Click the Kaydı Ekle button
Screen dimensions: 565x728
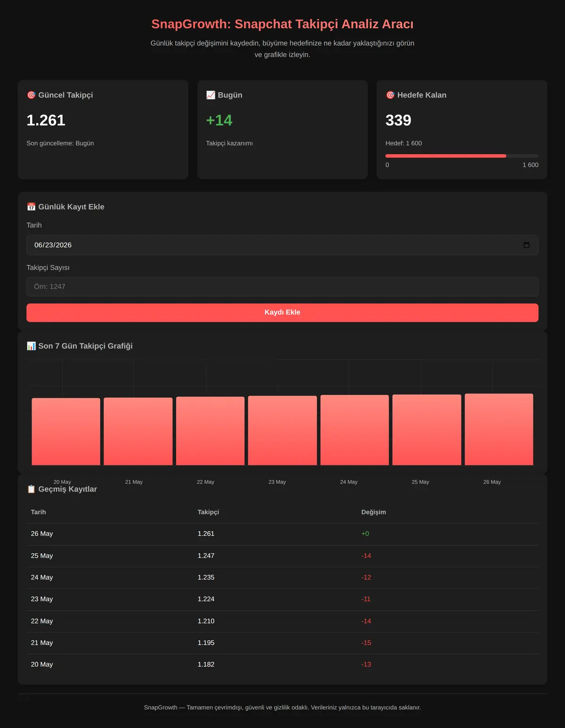[x=282, y=312]
